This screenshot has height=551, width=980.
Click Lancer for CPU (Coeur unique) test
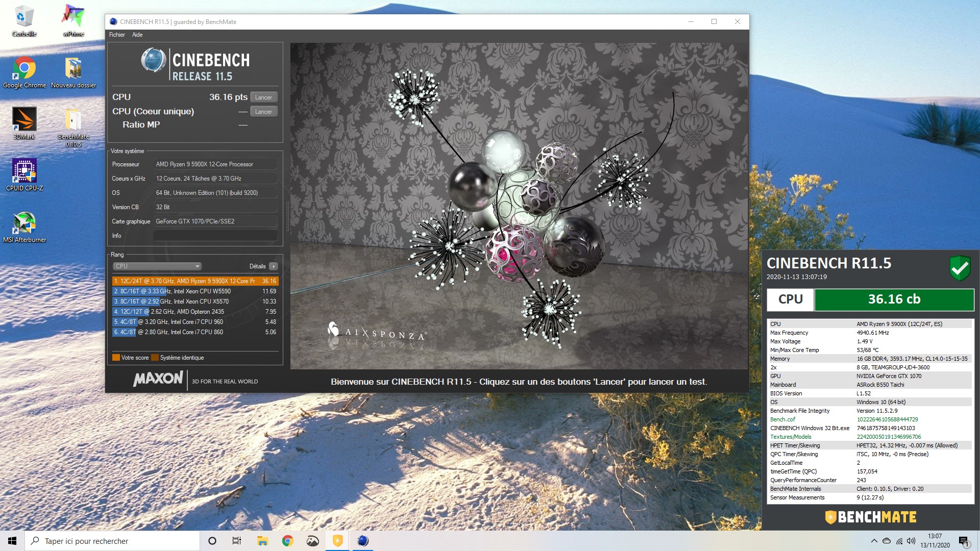tap(264, 112)
